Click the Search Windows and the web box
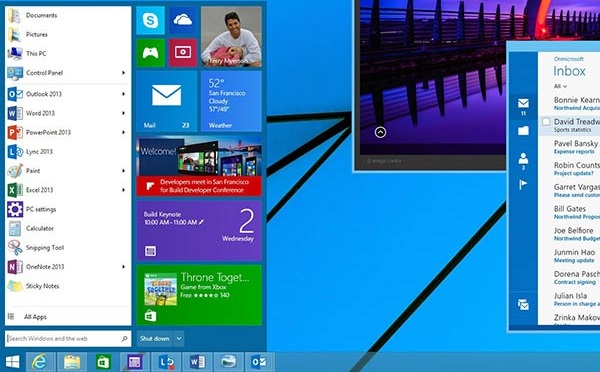This screenshot has height=372, width=600. (68, 339)
